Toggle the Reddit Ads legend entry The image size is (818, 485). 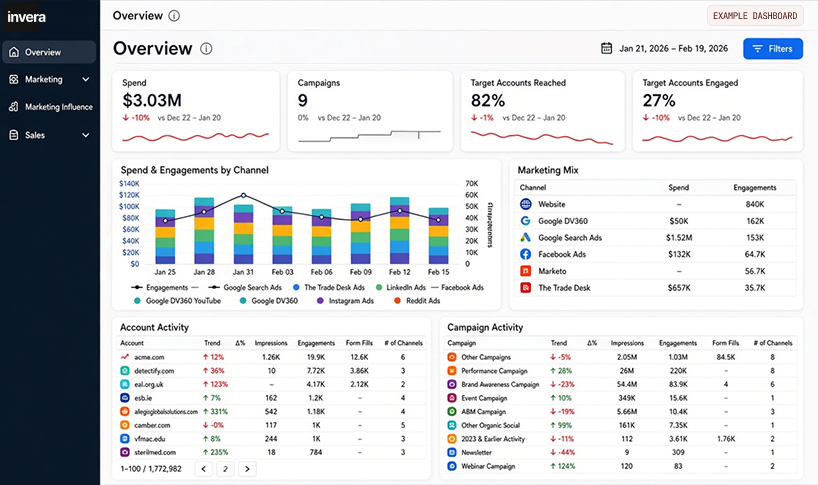(417, 301)
